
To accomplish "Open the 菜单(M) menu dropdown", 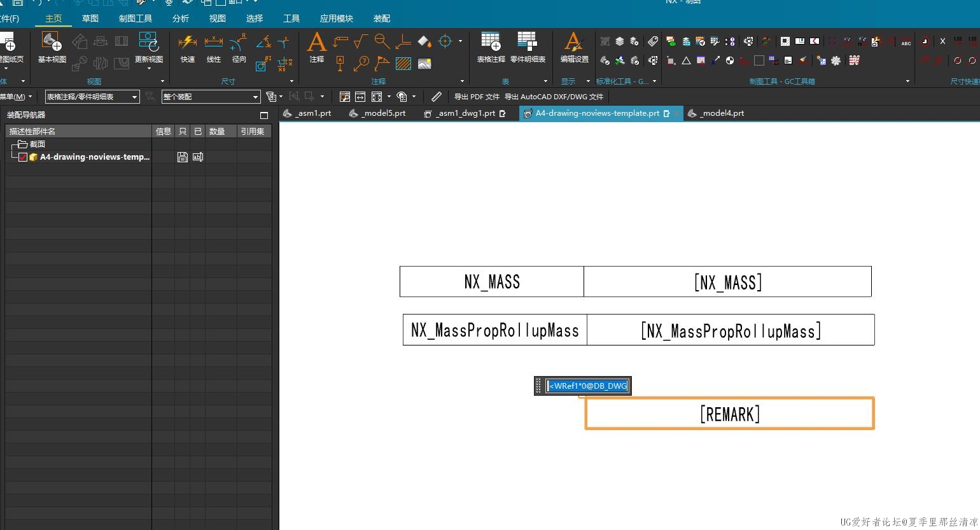I will (x=15, y=97).
